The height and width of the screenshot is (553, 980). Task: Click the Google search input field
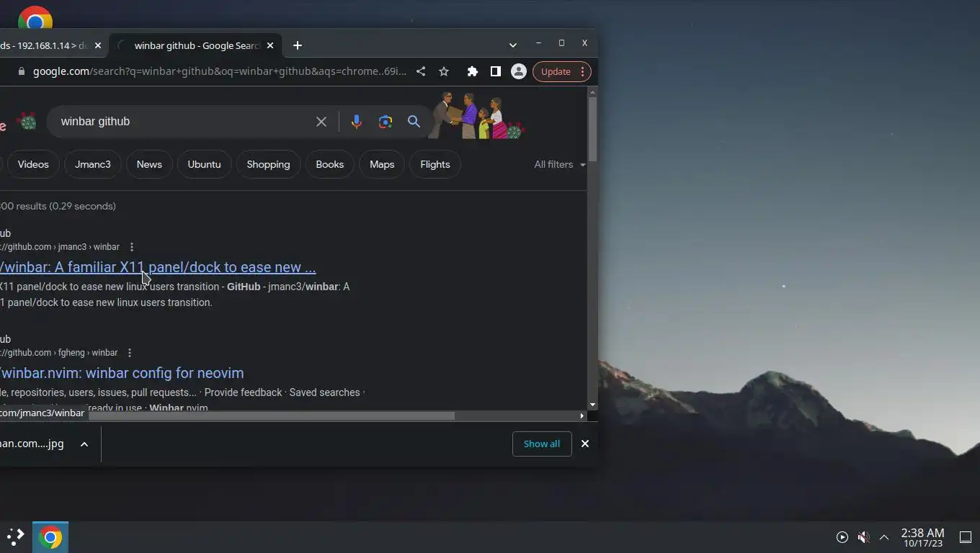pyautogui.click(x=184, y=122)
